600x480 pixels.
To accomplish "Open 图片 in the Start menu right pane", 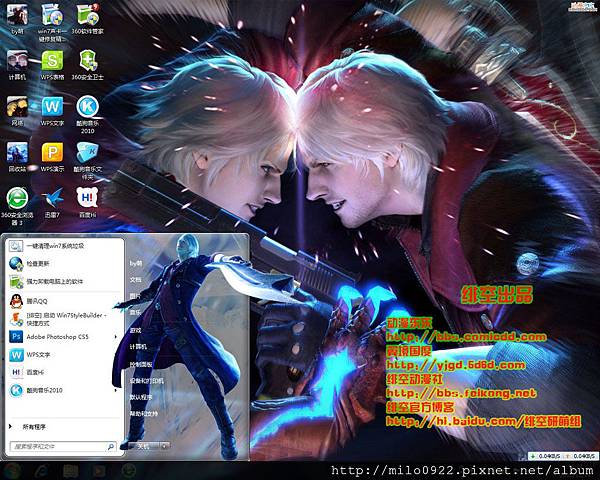I will pos(135,296).
